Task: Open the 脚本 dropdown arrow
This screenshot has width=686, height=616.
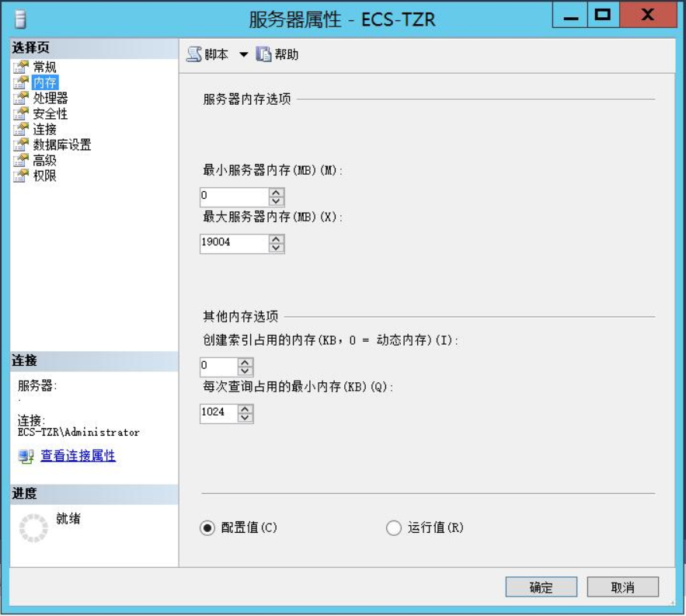Action: (x=244, y=54)
